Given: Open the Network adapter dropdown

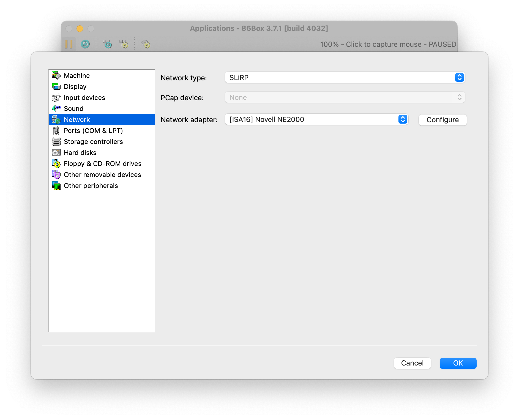Looking at the screenshot, I should click(x=316, y=119).
